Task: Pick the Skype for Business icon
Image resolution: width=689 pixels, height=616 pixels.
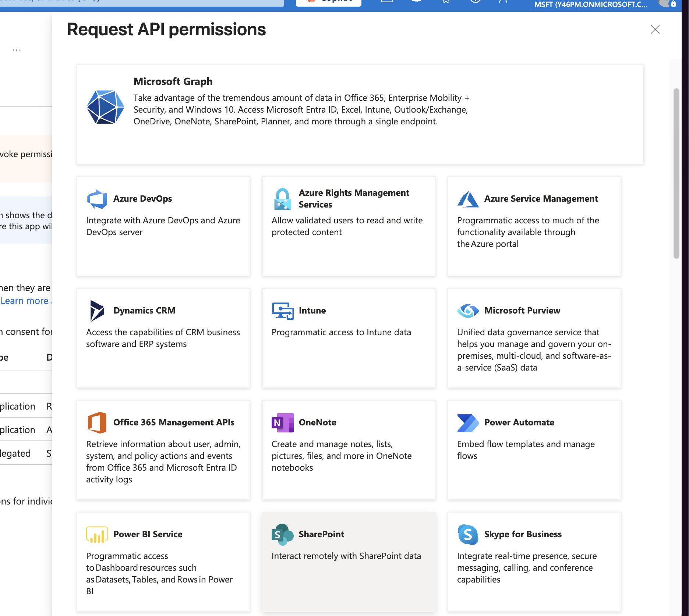Action: point(468,535)
